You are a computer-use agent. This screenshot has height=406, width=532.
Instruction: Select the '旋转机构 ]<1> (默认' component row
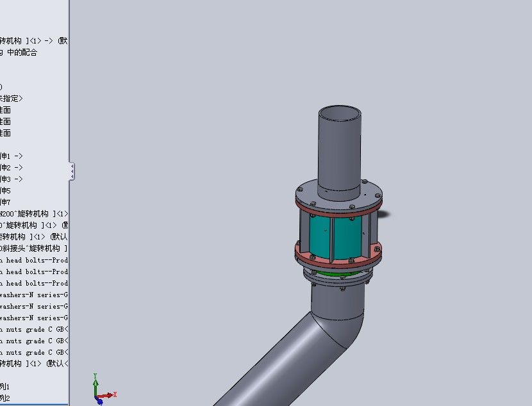pyautogui.click(x=34, y=236)
